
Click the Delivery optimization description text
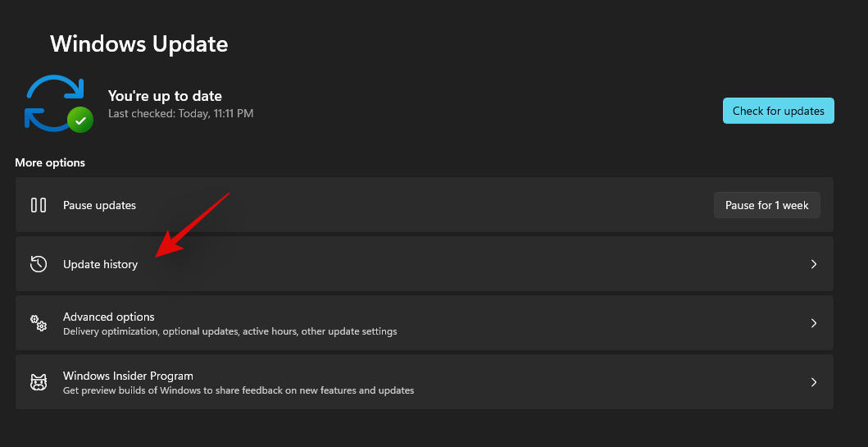point(229,331)
